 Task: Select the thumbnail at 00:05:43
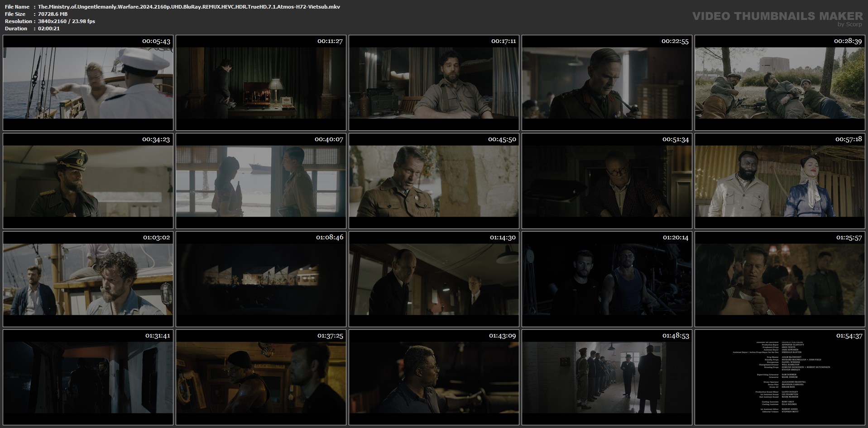[x=88, y=83]
